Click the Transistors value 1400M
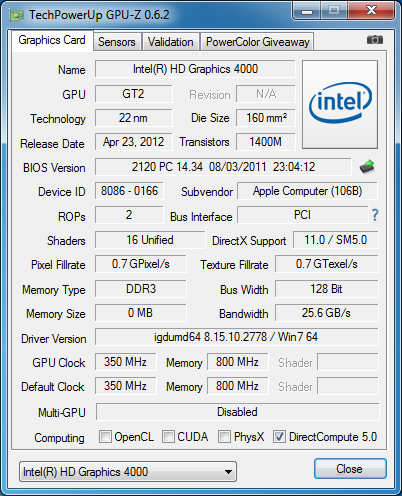Screen dimensions: 402x496 click(x=266, y=142)
